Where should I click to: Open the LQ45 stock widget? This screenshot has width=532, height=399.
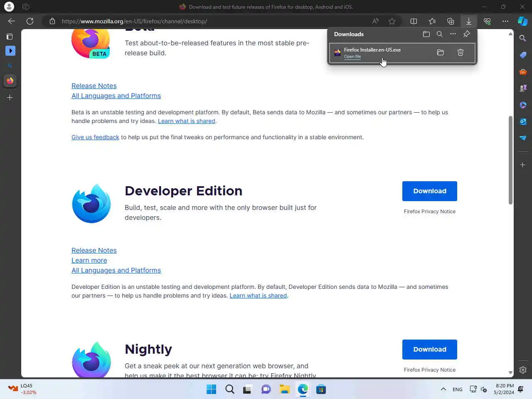22,389
